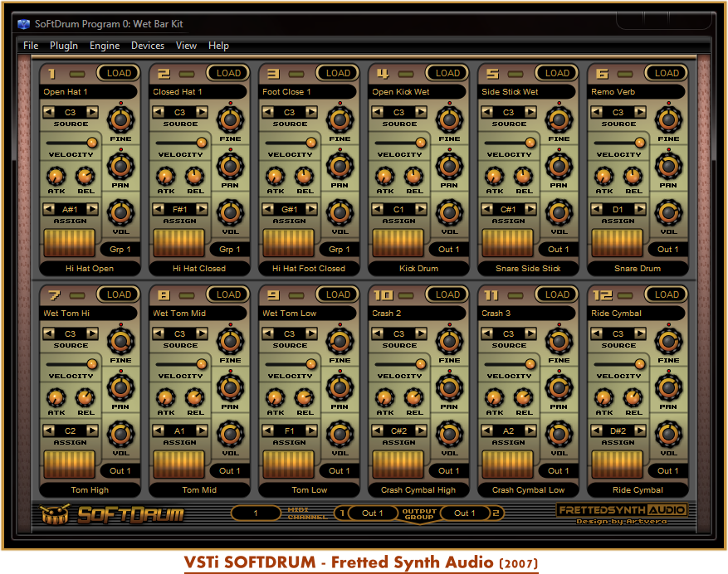Toggle the LED indicator on pad 1
Viewport: 728px width, 574px height.
(78, 73)
